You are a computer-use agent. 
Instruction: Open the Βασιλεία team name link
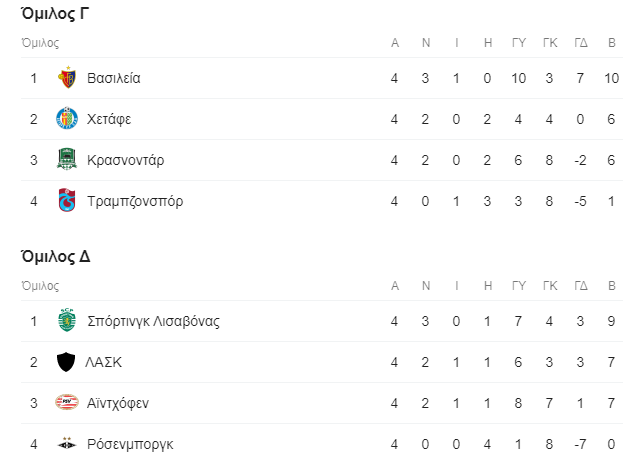pyautogui.click(x=114, y=78)
